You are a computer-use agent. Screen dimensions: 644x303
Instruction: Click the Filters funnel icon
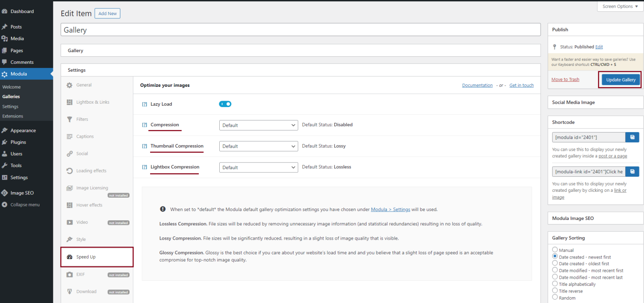coord(70,119)
